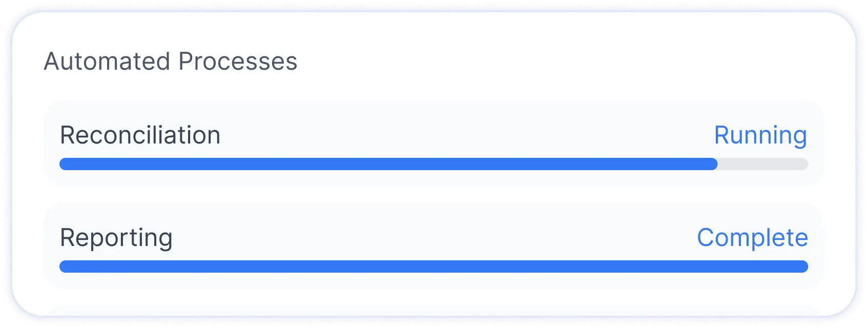Click the Running status text
Image resolution: width=868 pixels, height=328 pixels.
760,135
